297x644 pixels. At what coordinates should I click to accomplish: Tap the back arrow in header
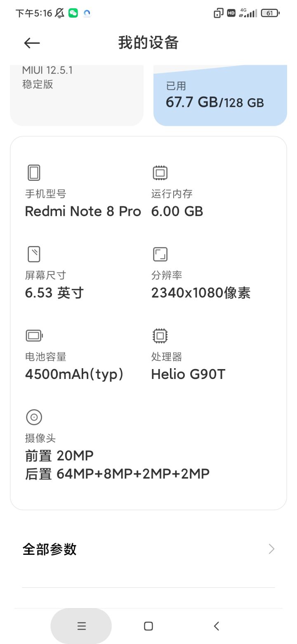pos(32,43)
